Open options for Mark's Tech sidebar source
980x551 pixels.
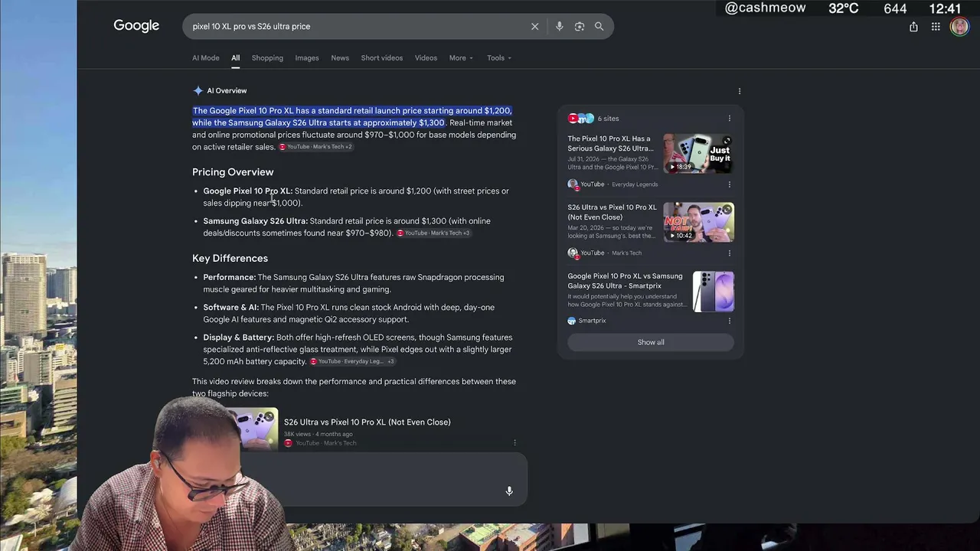tap(730, 253)
